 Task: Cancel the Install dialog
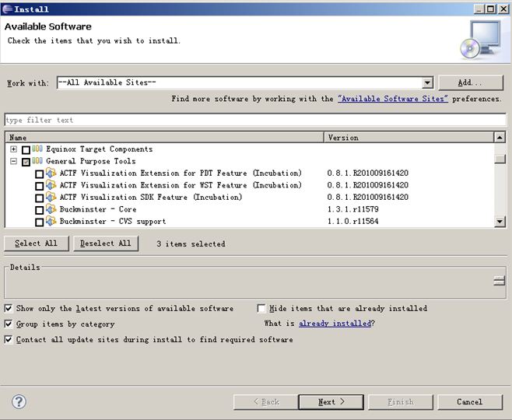pyautogui.click(x=469, y=402)
